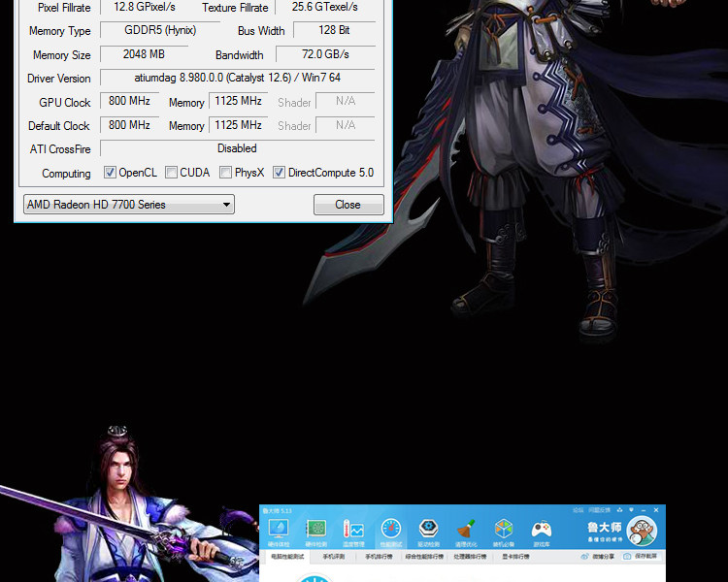Click 微博分享 Weibo share icon
Viewport: 728px width, 582px height.
pyautogui.click(x=584, y=557)
